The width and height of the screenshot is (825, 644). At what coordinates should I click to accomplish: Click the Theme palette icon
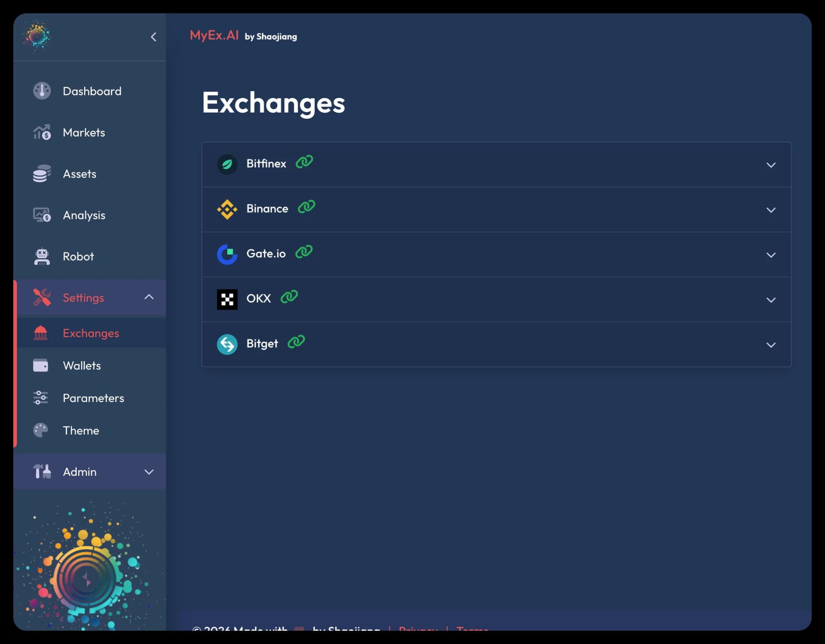(x=40, y=430)
